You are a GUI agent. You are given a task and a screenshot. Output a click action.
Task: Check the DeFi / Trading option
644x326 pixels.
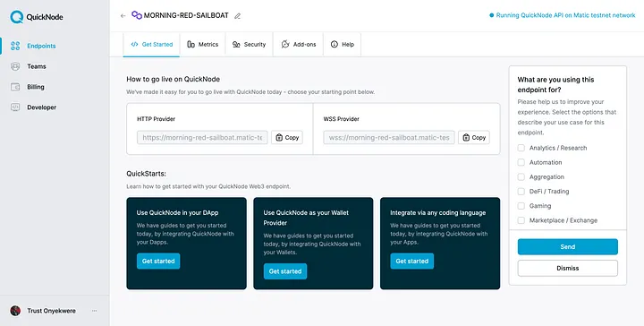521,191
